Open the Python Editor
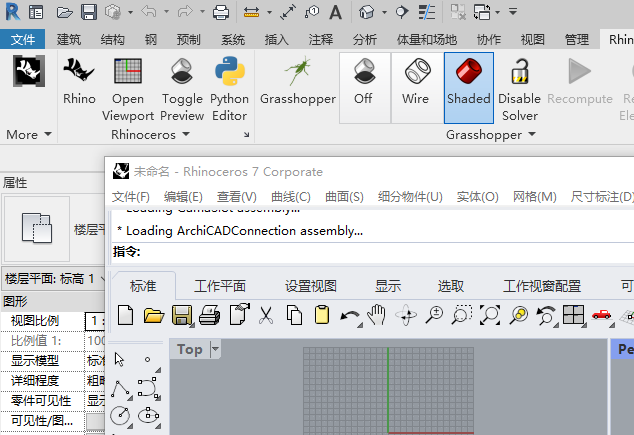This screenshot has width=634, height=435. [229, 89]
